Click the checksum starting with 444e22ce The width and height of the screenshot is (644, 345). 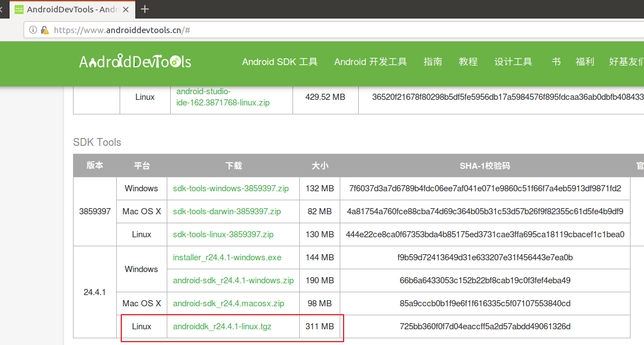click(x=485, y=234)
